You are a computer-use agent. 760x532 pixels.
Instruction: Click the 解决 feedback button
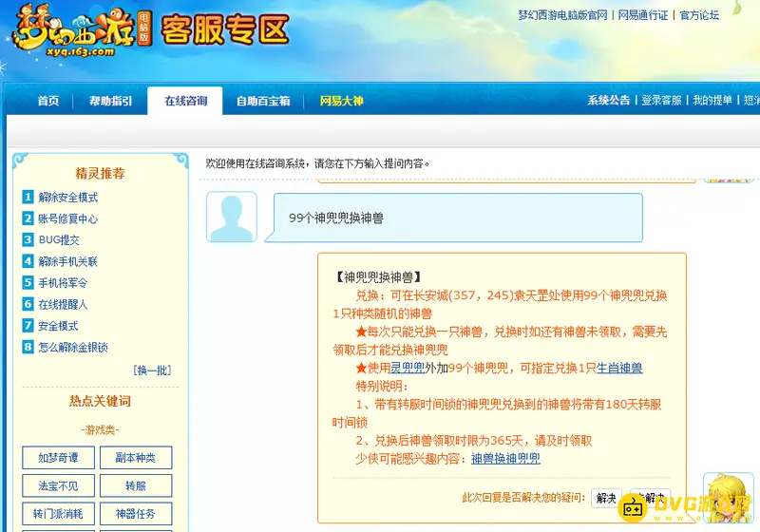[606, 498]
